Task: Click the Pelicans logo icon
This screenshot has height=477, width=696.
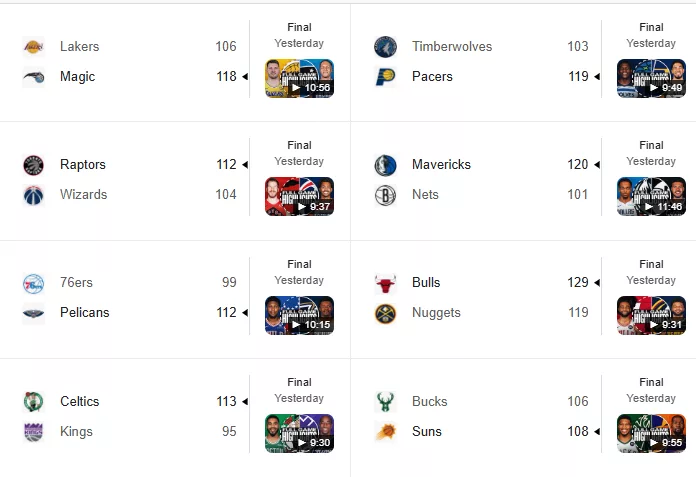Action: tap(33, 313)
